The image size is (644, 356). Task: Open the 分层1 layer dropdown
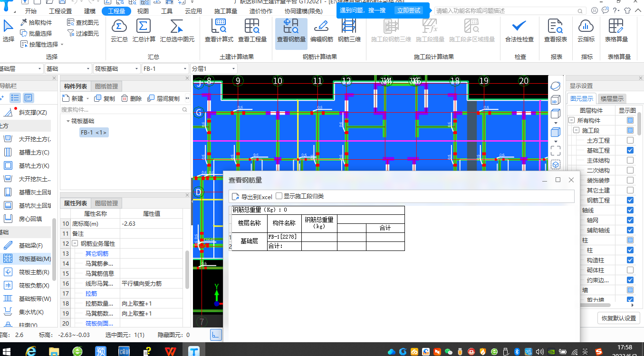(x=213, y=69)
